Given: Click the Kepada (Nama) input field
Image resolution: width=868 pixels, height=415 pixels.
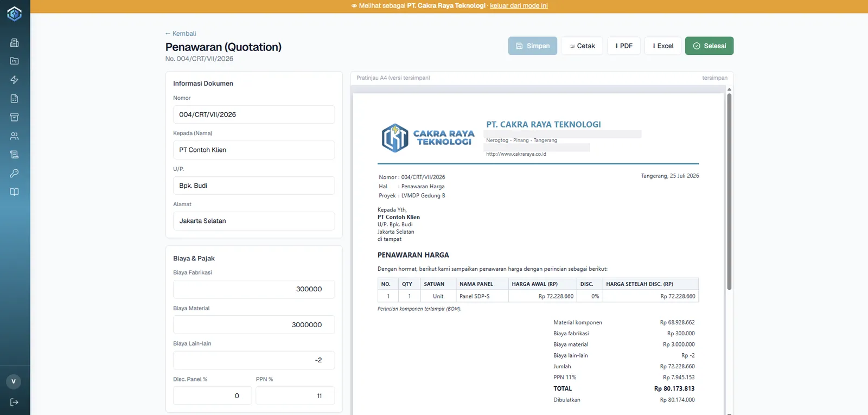Looking at the screenshot, I should pos(254,150).
